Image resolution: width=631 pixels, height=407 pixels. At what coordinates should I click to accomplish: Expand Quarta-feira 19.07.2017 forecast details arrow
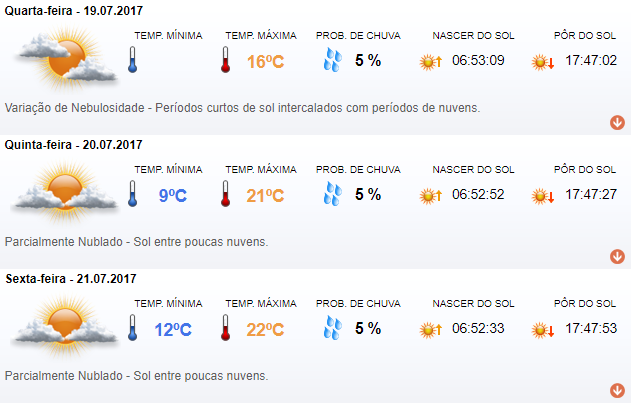click(x=617, y=122)
